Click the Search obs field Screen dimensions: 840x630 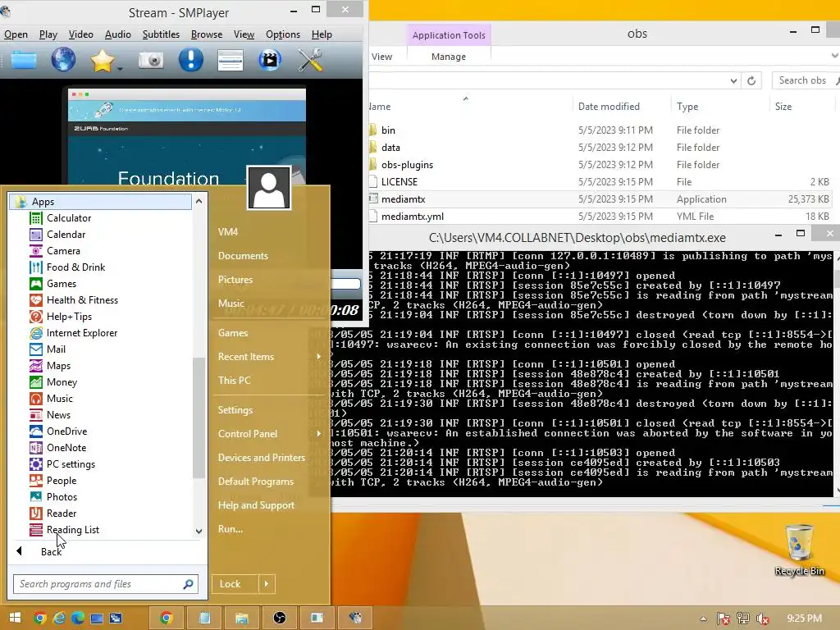[806, 80]
